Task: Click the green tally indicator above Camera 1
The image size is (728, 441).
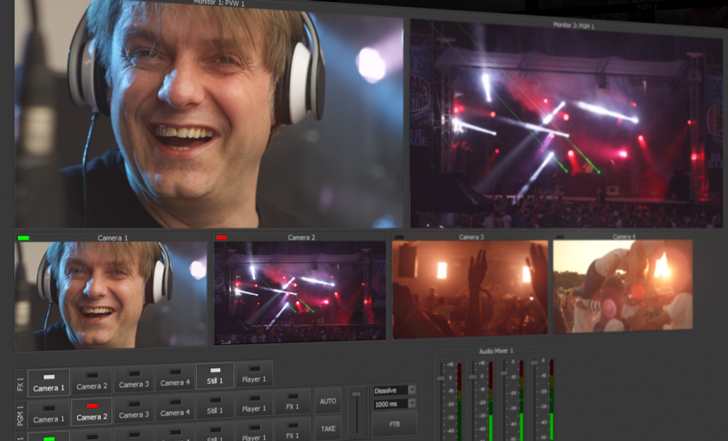Action: (23, 238)
